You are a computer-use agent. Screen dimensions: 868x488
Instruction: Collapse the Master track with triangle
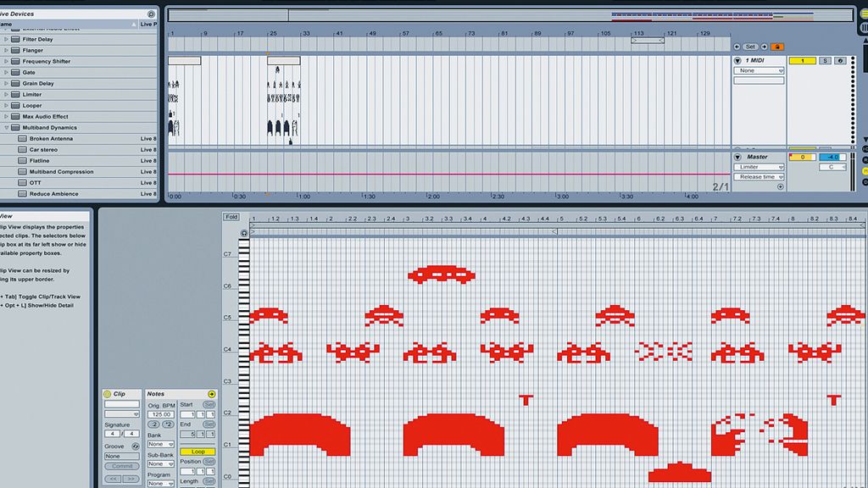tap(738, 157)
